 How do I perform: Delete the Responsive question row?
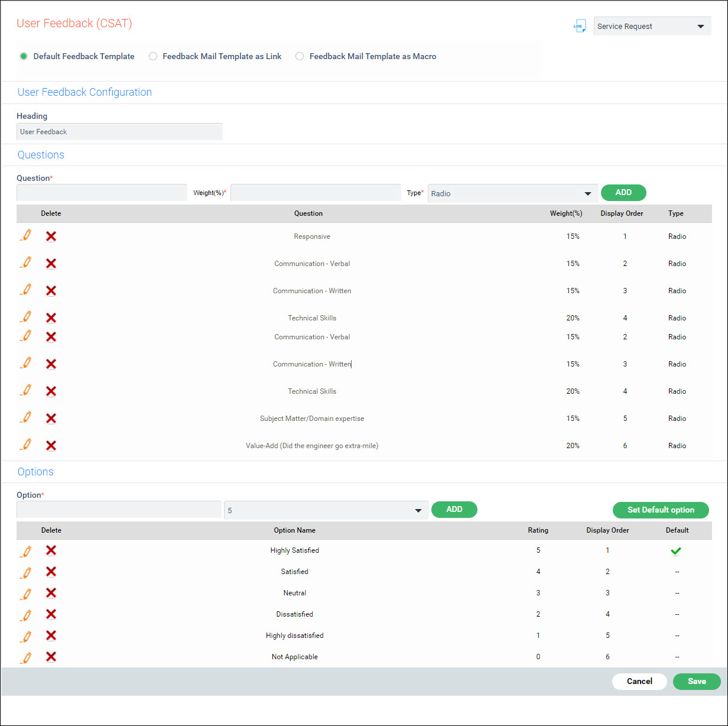[51, 236]
